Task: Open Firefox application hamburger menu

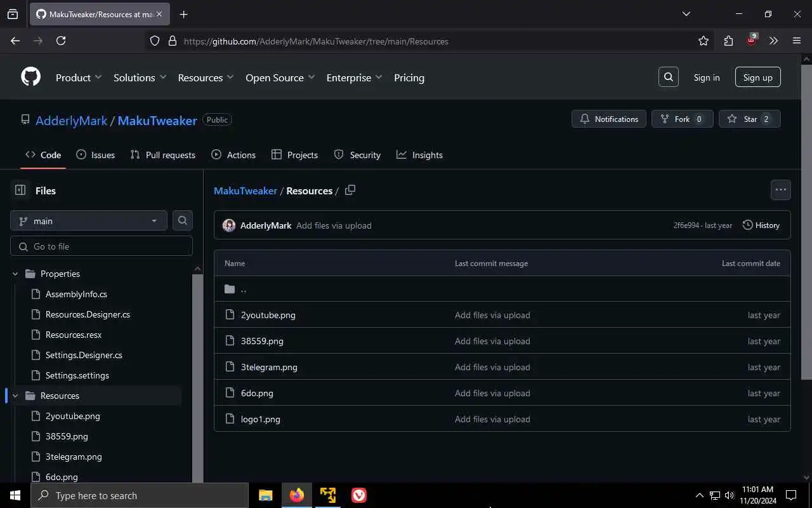Action: pyautogui.click(x=797, y=41)
